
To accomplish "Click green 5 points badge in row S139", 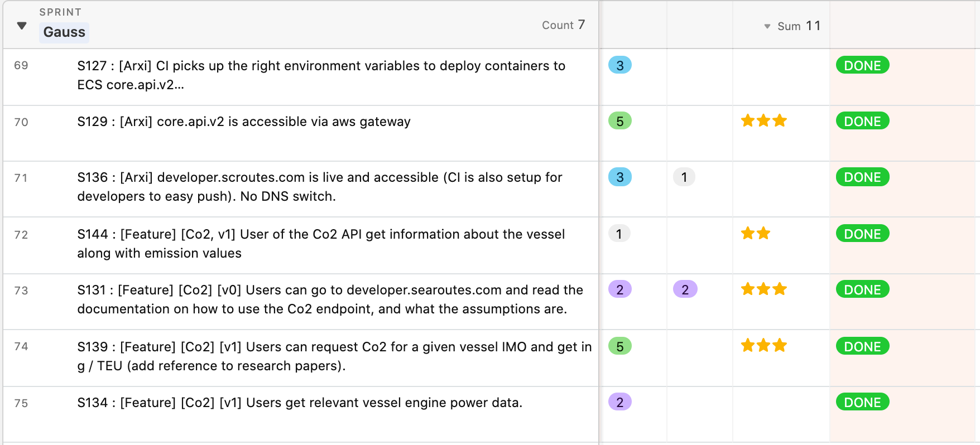I will [620, 346].
